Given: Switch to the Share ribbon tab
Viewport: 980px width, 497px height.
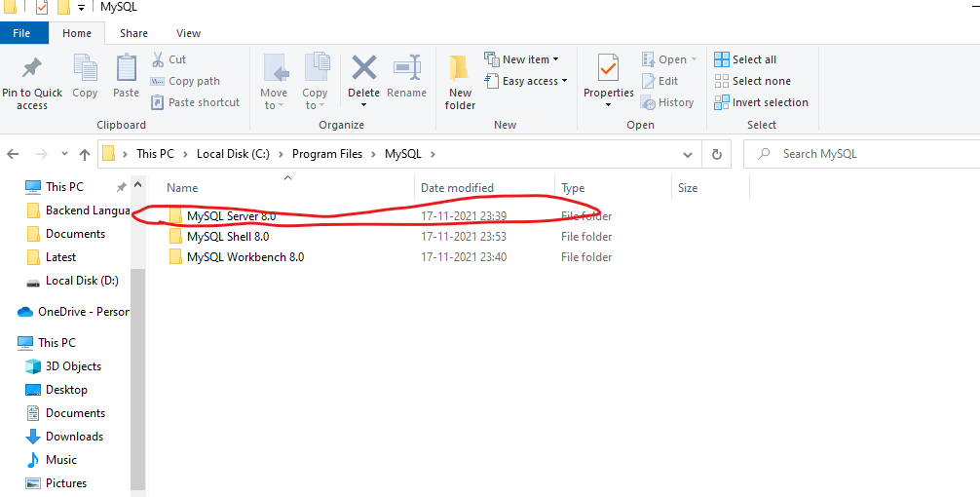Looking at the screenshot, I should [133, 33].
